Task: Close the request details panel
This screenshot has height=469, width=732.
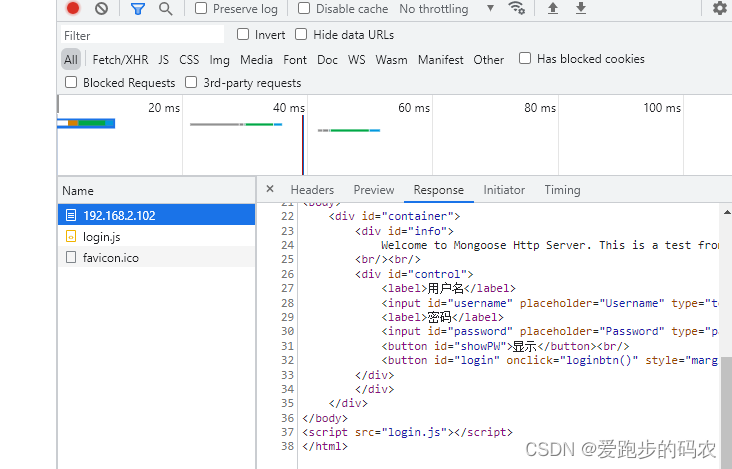Action: (x=270, y=189)
